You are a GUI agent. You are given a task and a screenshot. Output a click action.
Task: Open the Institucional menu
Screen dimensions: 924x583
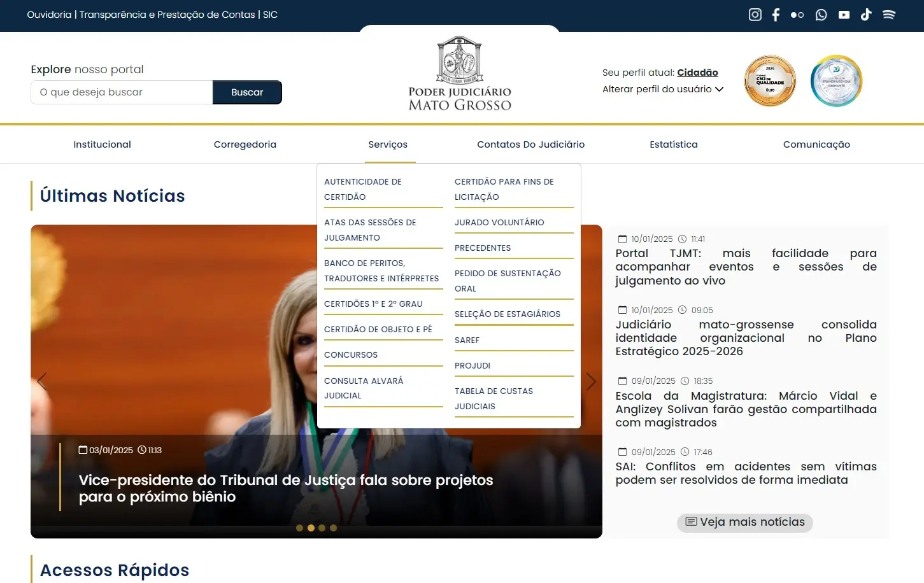click(102, 144)
